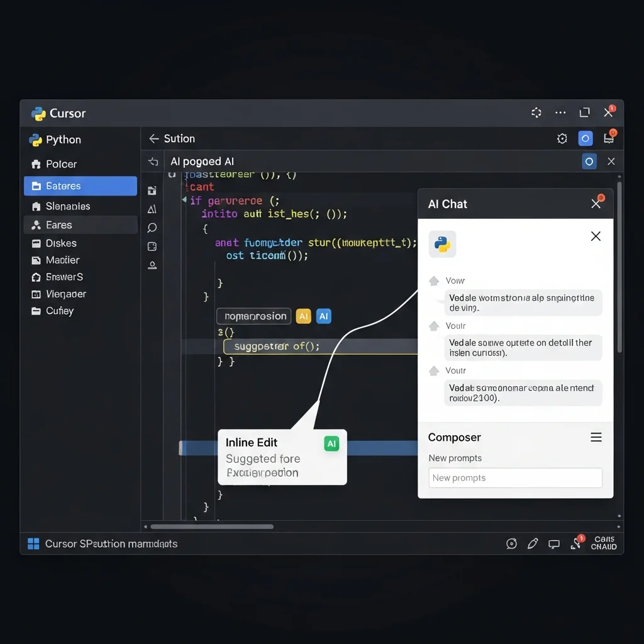
Task: Click the user account icon at the toolbar bottom
Action: (152, 265)
